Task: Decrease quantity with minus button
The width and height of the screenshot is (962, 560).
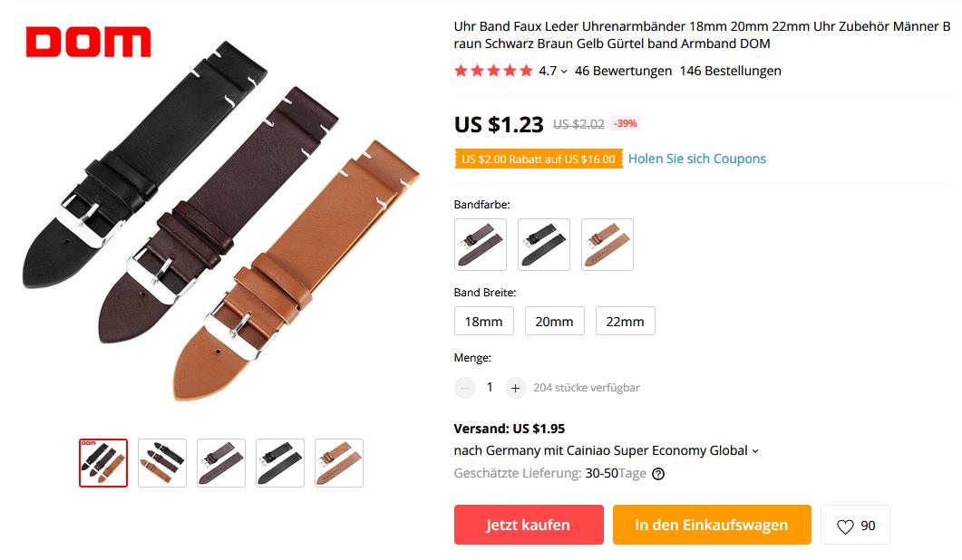Action: [465, 388]
